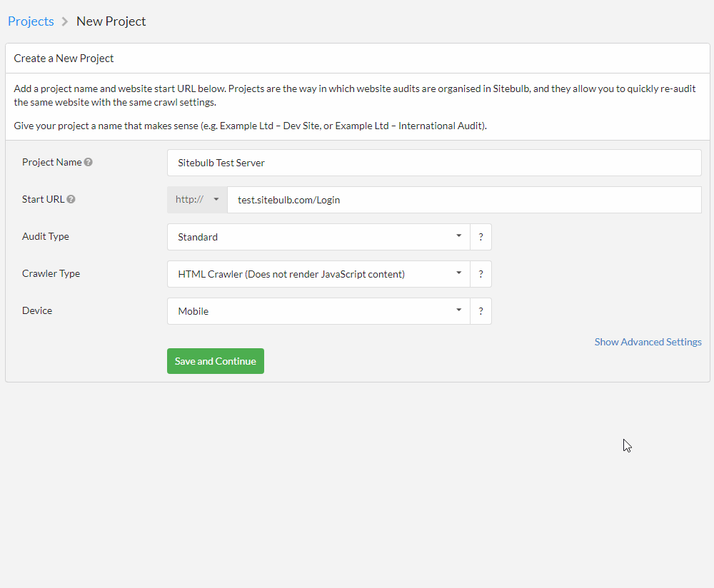Expand the Device Mobile dropdown
This screenshot has width=714, height=588.
tap(318, 311)
